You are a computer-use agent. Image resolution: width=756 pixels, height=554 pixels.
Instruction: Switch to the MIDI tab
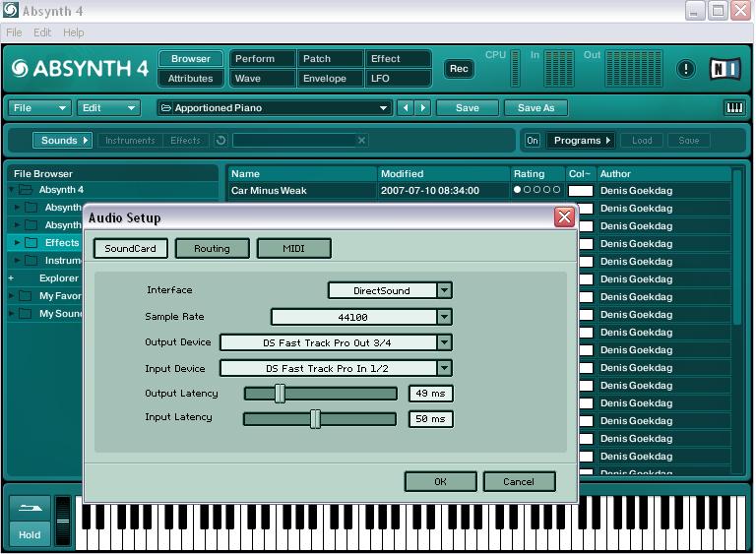tap(293, 248)
